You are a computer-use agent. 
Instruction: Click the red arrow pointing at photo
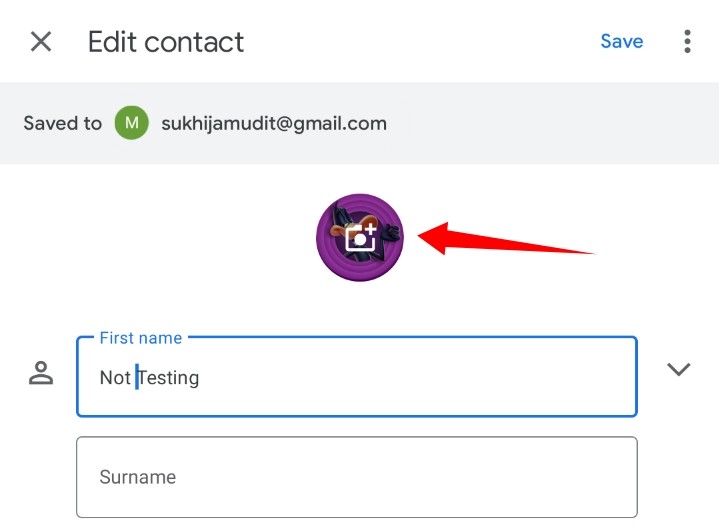click(x=510, y=243)
